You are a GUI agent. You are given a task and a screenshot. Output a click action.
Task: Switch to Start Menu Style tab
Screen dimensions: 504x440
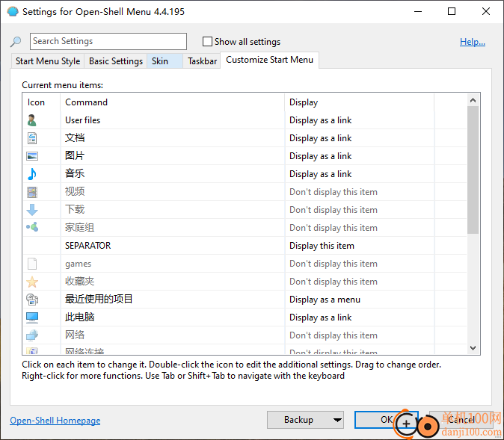pyautogui.click(x=48, y=61)
